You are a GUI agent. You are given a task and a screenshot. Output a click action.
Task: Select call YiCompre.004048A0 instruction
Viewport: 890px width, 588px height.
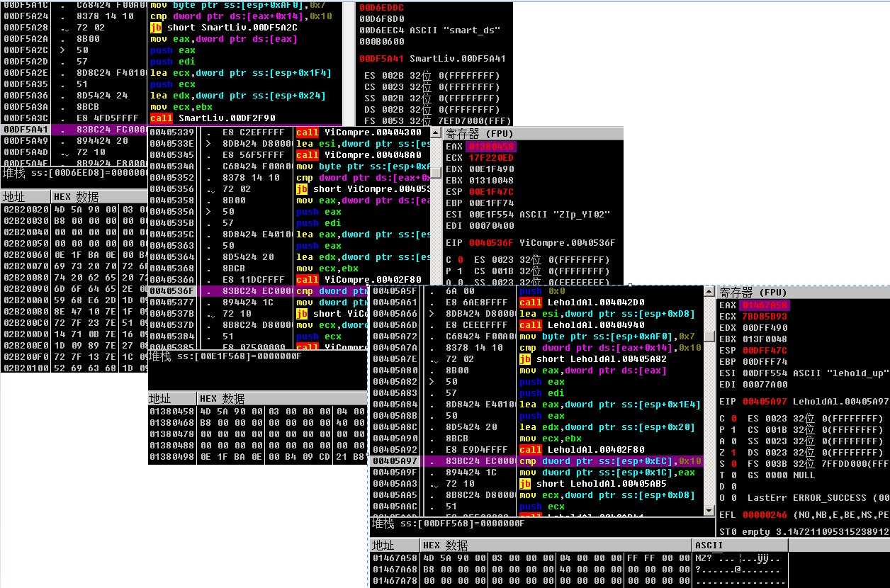point(359,155)
